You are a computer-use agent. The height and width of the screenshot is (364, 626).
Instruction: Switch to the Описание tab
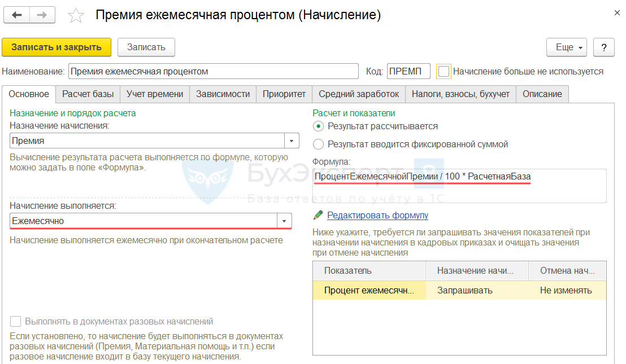(x=542, y=94)
